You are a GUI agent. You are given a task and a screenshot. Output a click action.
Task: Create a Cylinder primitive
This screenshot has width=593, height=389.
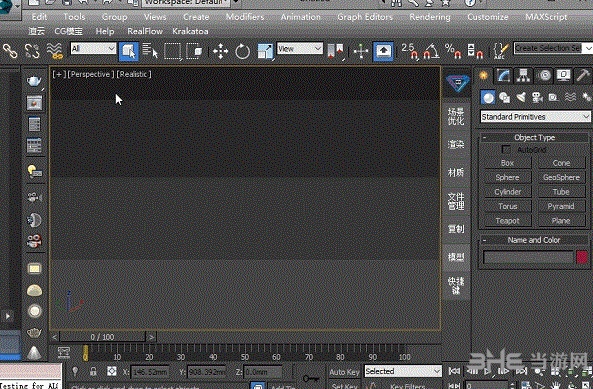[508, 192]
